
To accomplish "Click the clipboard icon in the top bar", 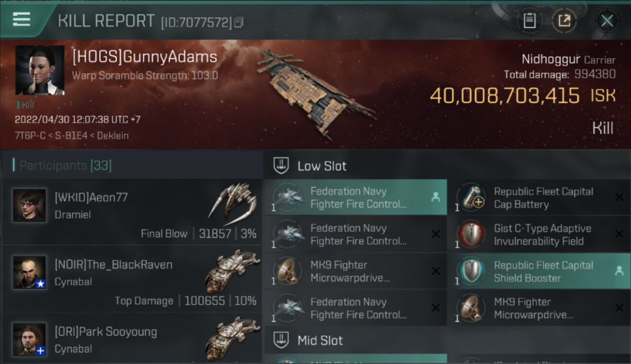I will coord(530,21).
